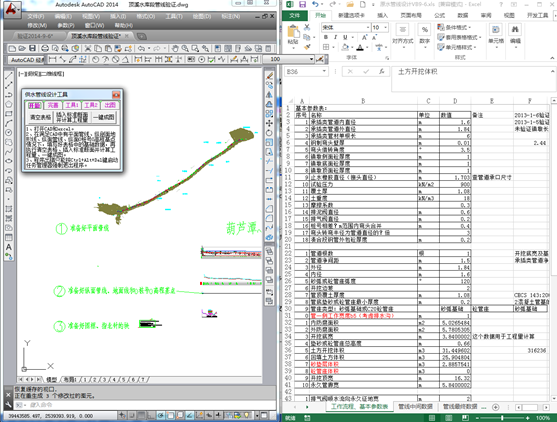The height and width of the screenshot is (422, 557).
Task: Click the 清空表格 button in the tool dialog
Action: click(x=40, y=117)
